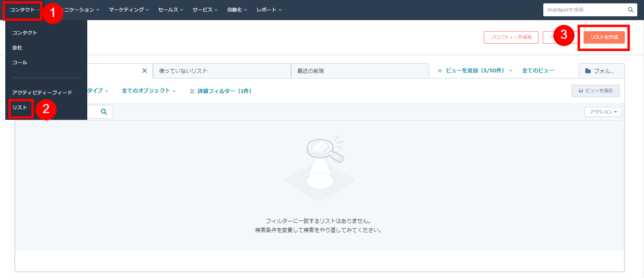Click the プロパティーを編集 button
This screenshot has height=278, width=644.
(x=511, y=37)
